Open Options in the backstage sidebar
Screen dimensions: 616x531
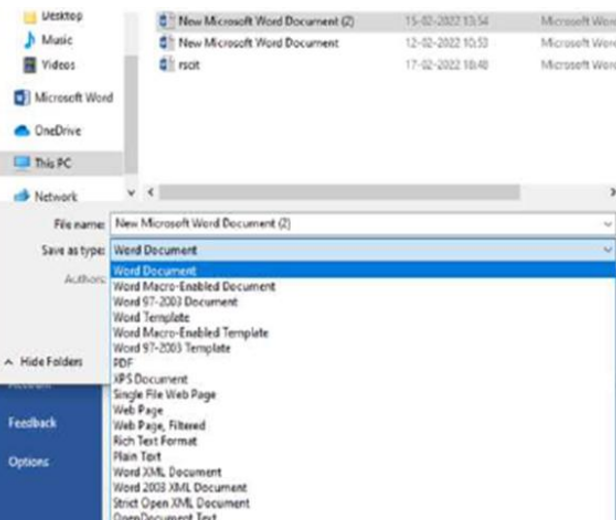pyautogui.click(x=28, y=462)
